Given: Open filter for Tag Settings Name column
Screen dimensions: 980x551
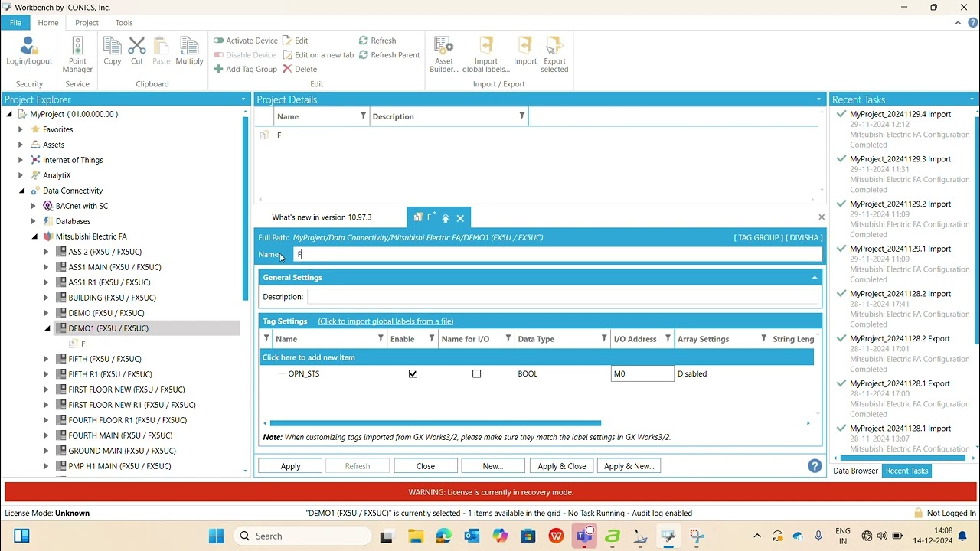Looking at the screenshot, I should point(381,338).
